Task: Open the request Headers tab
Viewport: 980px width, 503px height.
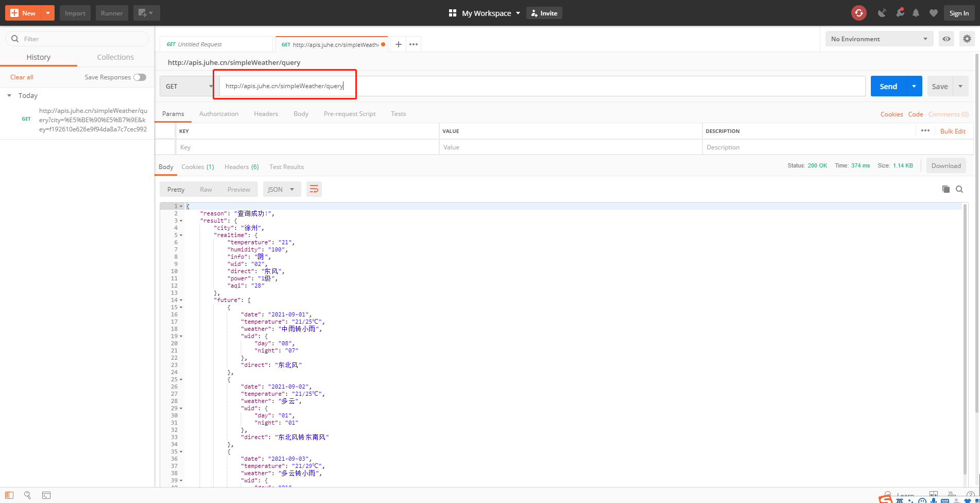Action: pos(266,114)
